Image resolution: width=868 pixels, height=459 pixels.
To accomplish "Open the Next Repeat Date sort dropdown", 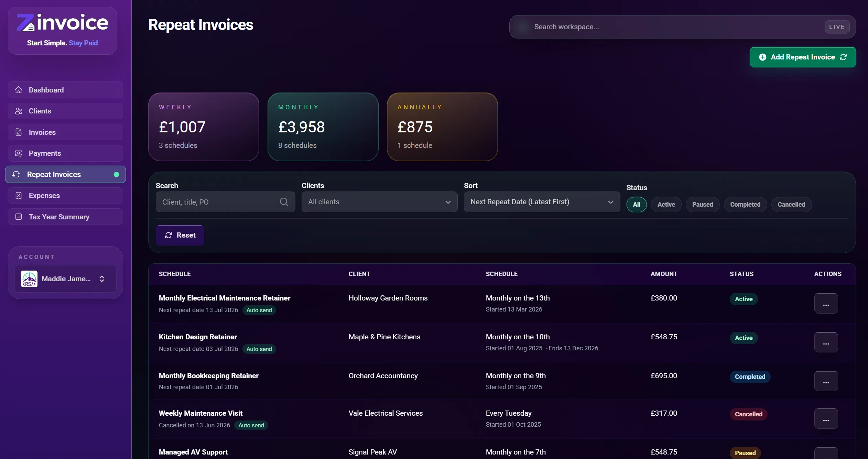I will [x=542, y=202].
